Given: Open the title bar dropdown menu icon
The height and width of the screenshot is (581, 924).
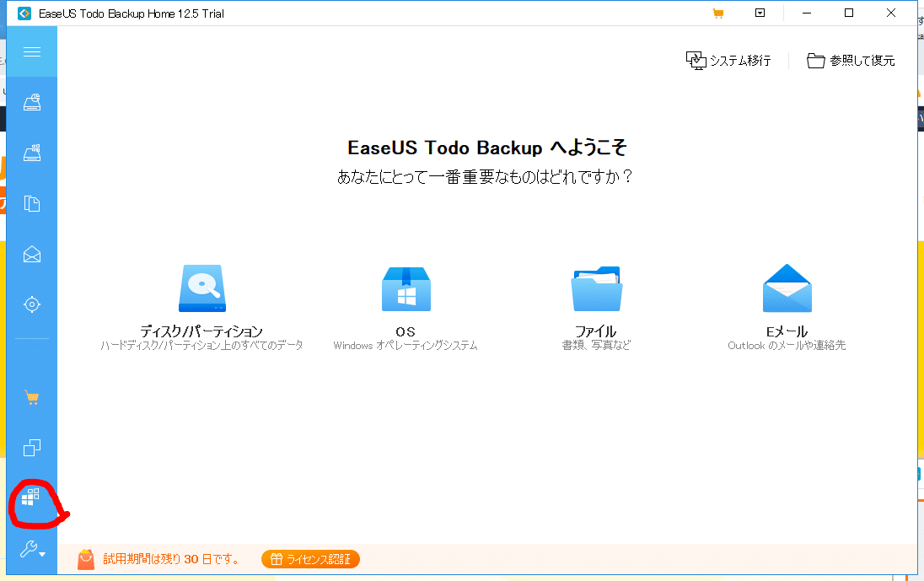Looking at the screenshot, I should [x=760, y=13].
